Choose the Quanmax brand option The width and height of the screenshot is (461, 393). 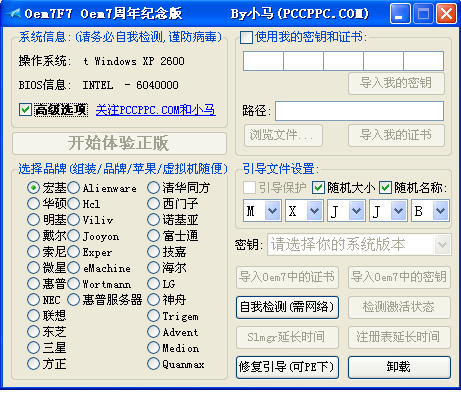pos(153,364)
